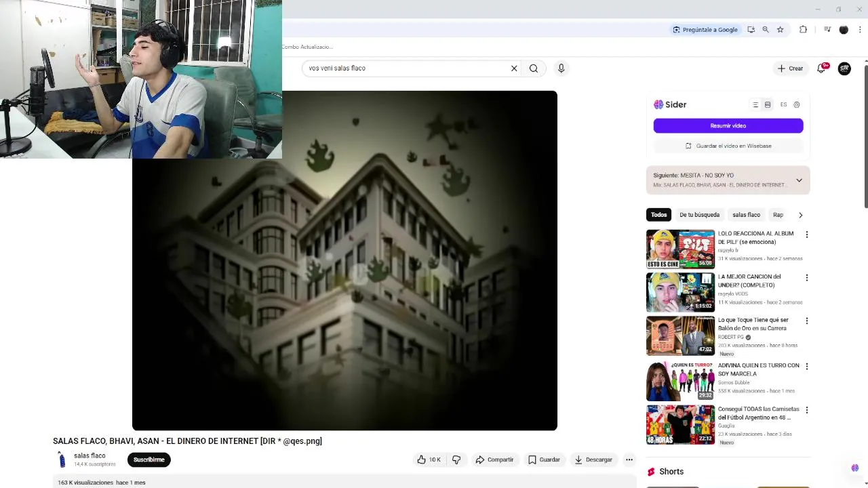Click the video player to pause
Viewport: 868px width, 488px height.
344,260
